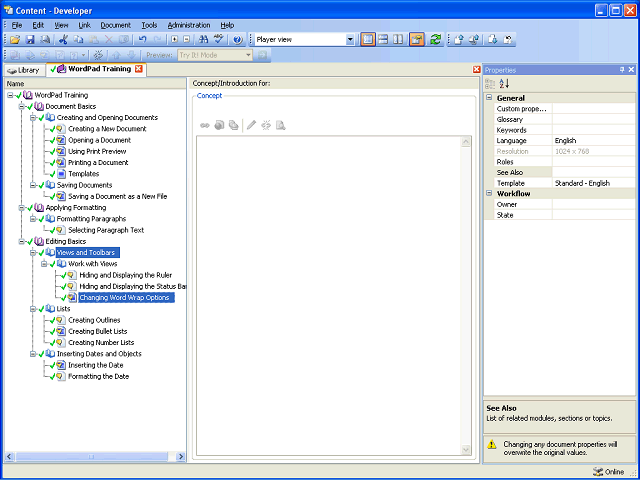Click the Language property value English

(x=593, y=141)
